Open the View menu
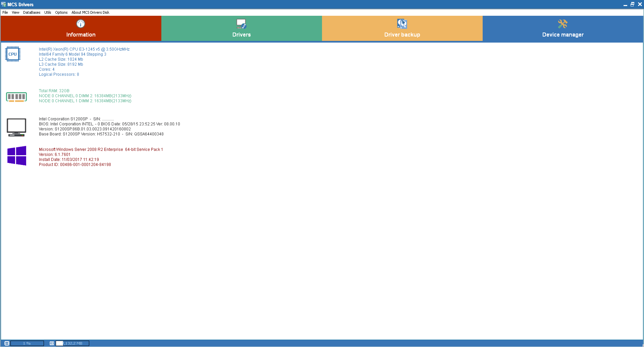Image resolution: width=644 pixels, height=347 pixels. pos(15,12)
